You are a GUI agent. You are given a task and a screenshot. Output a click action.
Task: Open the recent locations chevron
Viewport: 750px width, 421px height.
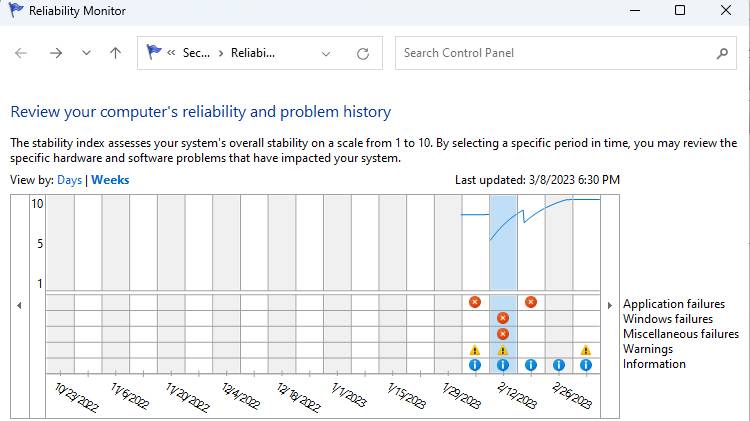[x=86, y=54]
